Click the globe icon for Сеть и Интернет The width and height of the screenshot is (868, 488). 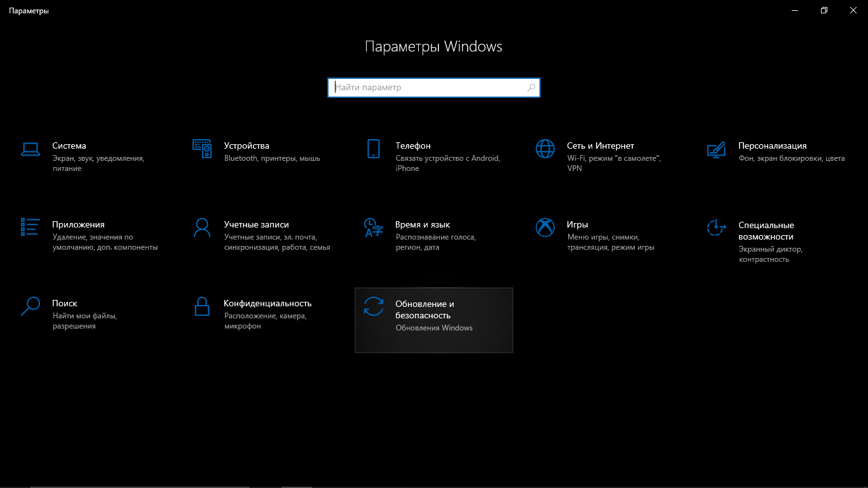[x=545, y=149]
